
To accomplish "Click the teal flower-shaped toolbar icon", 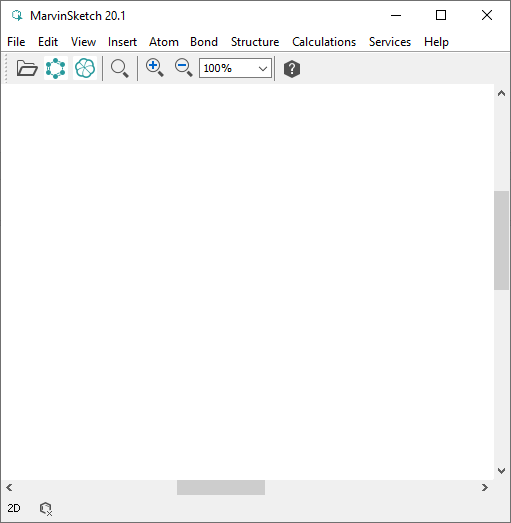I will tap(85, 68).
